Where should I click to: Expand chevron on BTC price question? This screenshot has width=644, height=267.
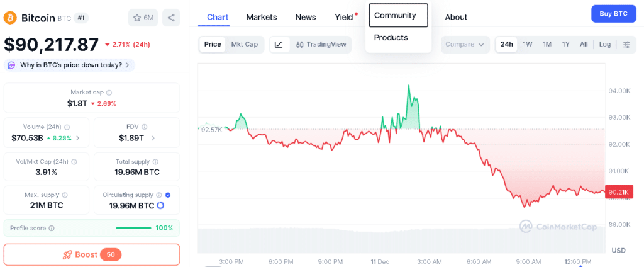tap(128, 65)
